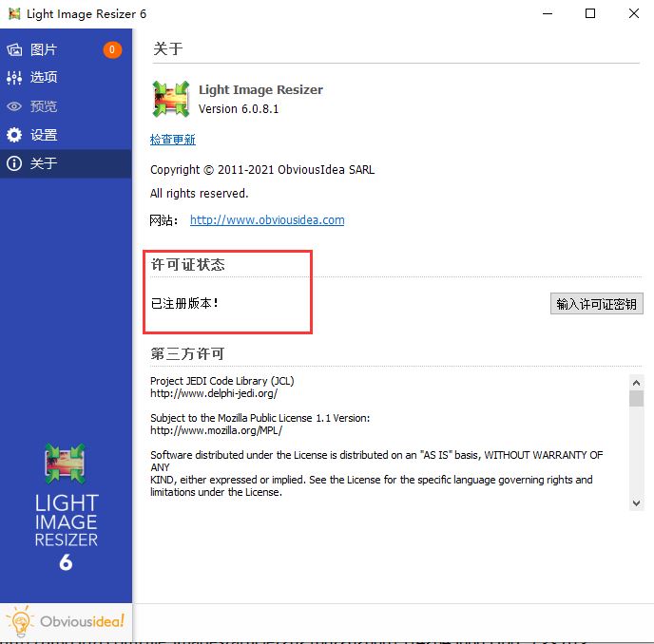Minimize the Light Image Resizer window
The image size is (654, 644).
[548, 13]
